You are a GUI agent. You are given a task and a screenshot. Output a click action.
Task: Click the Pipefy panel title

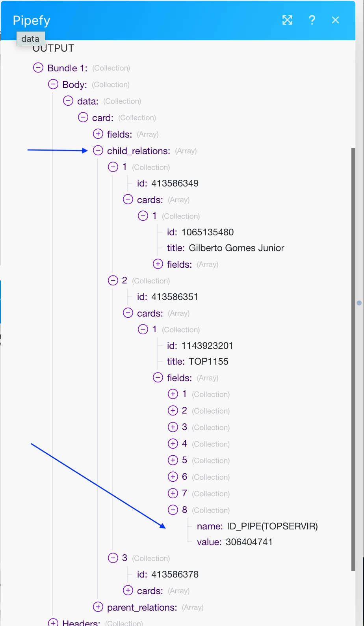click(x=32, y=20)
